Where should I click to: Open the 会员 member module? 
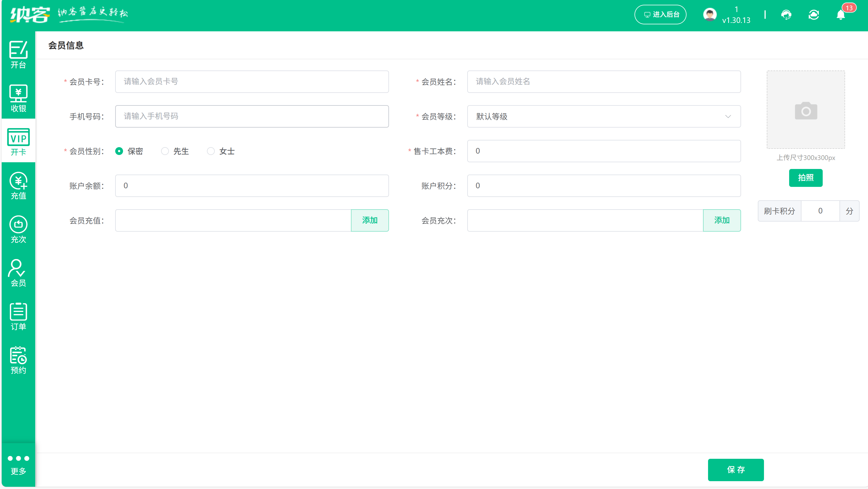point(18,273)
